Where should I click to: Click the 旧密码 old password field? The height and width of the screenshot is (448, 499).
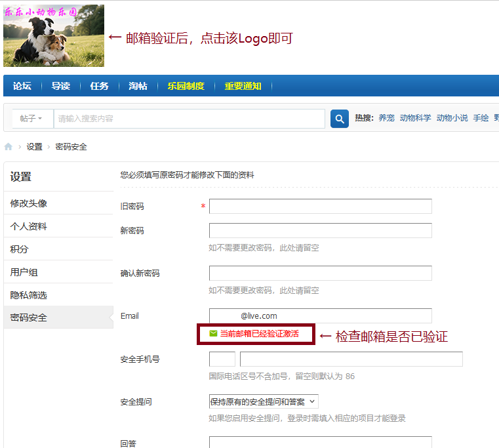(x=320, y=207)
